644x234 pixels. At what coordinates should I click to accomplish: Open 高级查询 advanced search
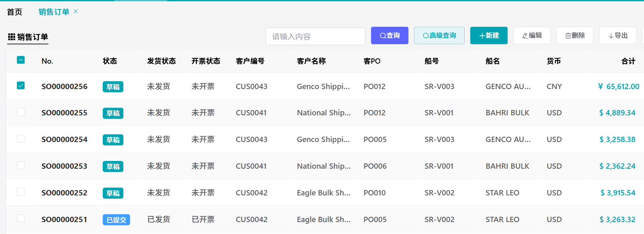(x=439, y=36)
